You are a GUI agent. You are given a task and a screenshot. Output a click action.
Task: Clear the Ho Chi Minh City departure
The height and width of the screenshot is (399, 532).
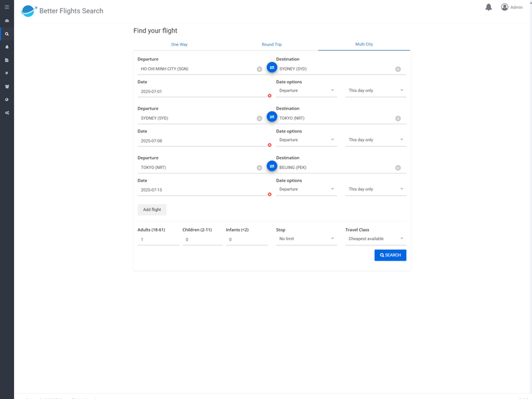[x=259, y=69]
